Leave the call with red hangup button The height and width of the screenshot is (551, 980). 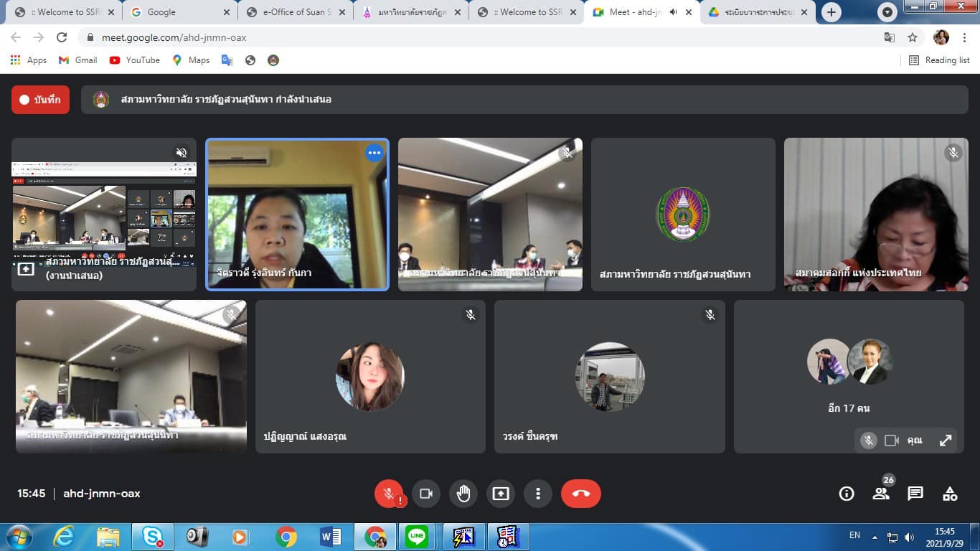coord(580,494)
